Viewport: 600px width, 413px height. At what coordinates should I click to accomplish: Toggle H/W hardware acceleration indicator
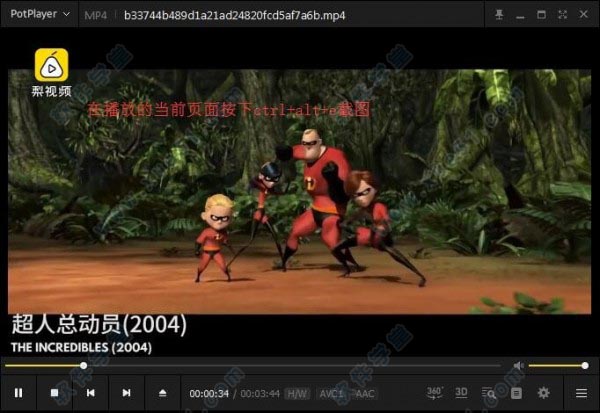click(x=298, y=393)
